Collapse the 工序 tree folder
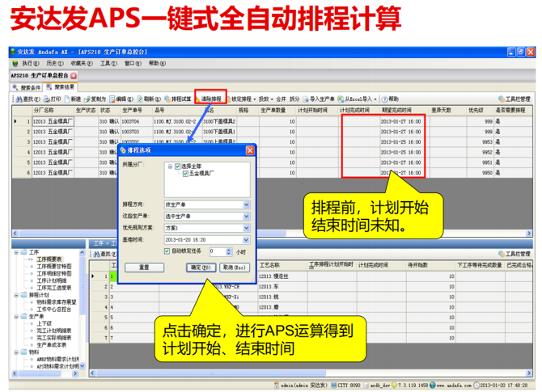Image resolution: width=542 pixels, height=392 pixels. [x=16, y=252]
